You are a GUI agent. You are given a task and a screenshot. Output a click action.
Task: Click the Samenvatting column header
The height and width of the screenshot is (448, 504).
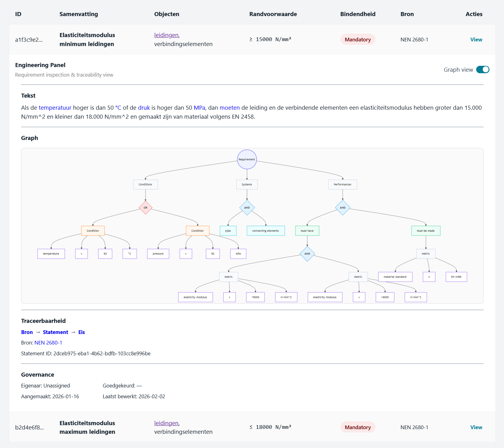click(79, 14)
